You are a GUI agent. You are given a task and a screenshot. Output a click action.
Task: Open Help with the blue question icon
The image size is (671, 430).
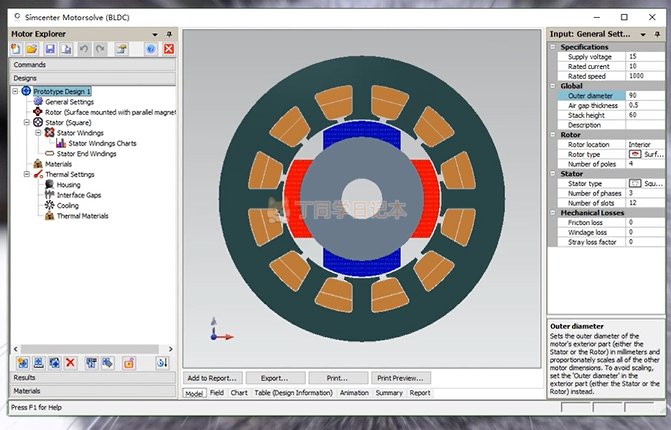click(150, 49)
